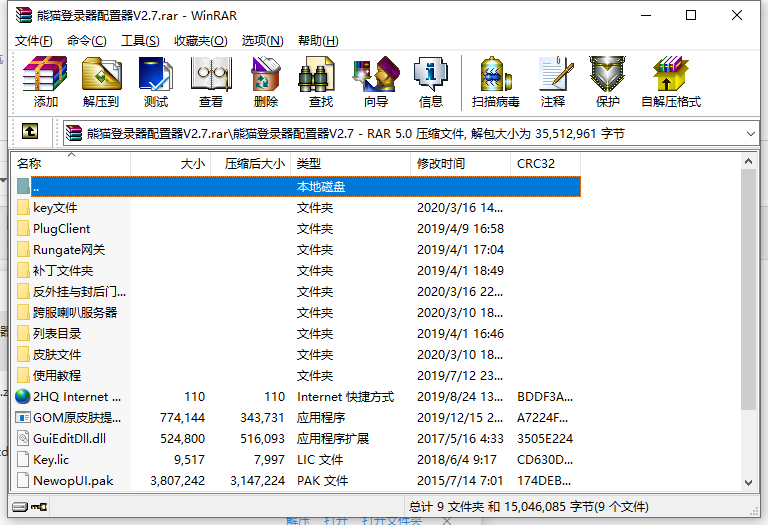The image size is (768, 525).
Task: Sort by the 修改时间 column header
Action: (x=460, y=164)
